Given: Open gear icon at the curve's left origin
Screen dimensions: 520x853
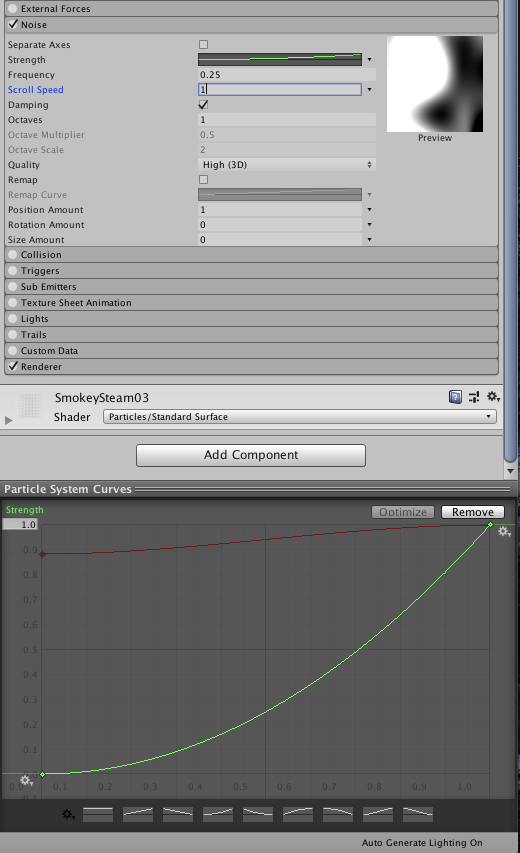Looking at the screenshot, I should click(26, 781).
